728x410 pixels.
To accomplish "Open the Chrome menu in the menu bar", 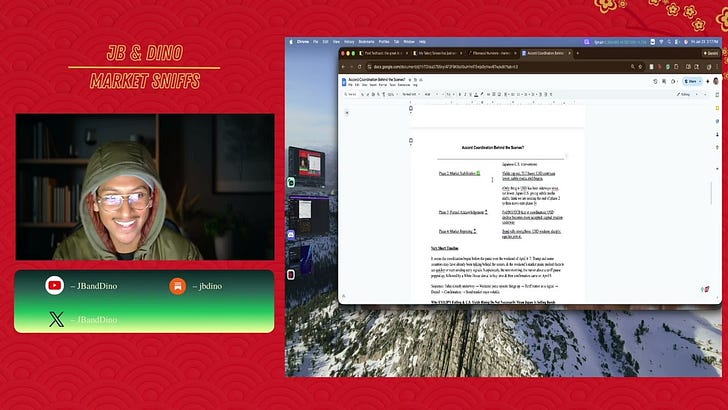I will coord(303,42).
